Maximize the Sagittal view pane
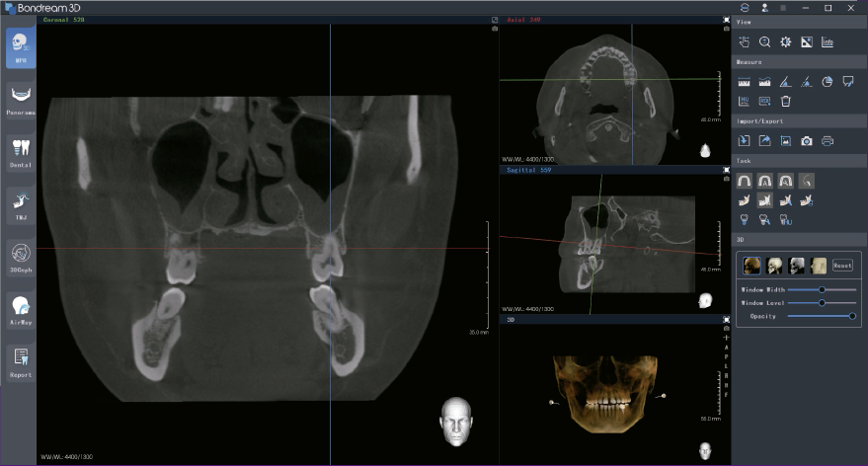 click(726, 170)
